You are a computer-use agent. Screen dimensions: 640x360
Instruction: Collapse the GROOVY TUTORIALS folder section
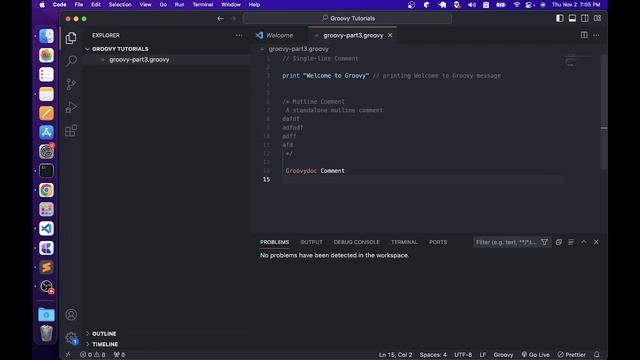tap(120, 49)
